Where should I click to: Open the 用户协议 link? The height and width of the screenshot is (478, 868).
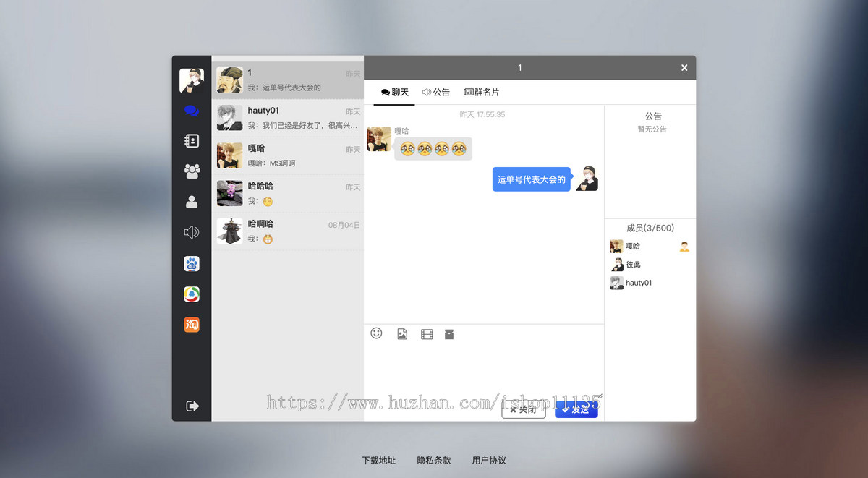tap(489, 460)
